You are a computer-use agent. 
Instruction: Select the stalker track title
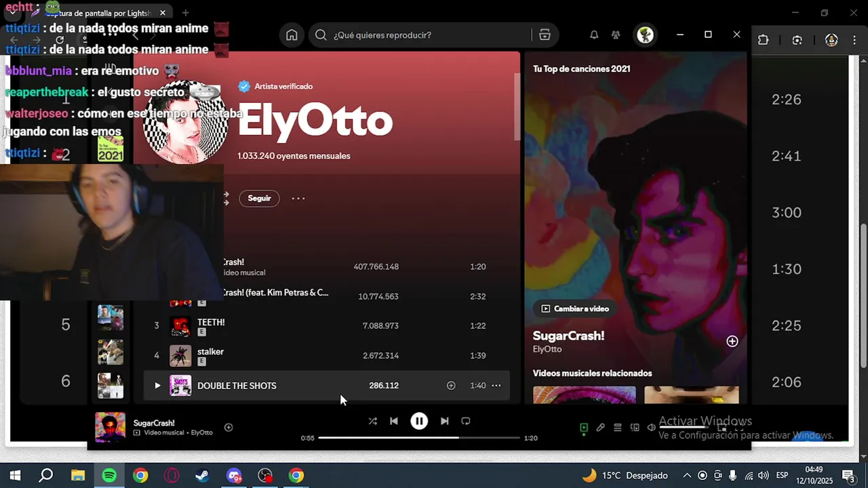[x=210, y=352]
